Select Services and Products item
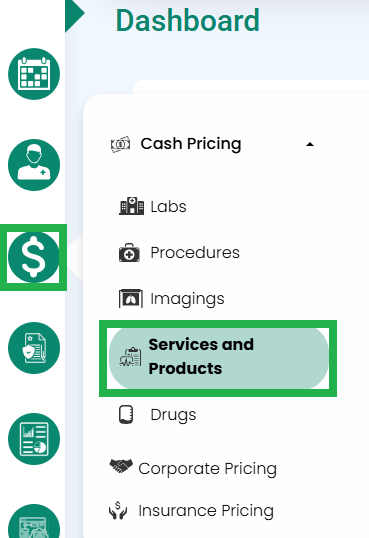Screen dimensions: 369x538 [219, 358]
